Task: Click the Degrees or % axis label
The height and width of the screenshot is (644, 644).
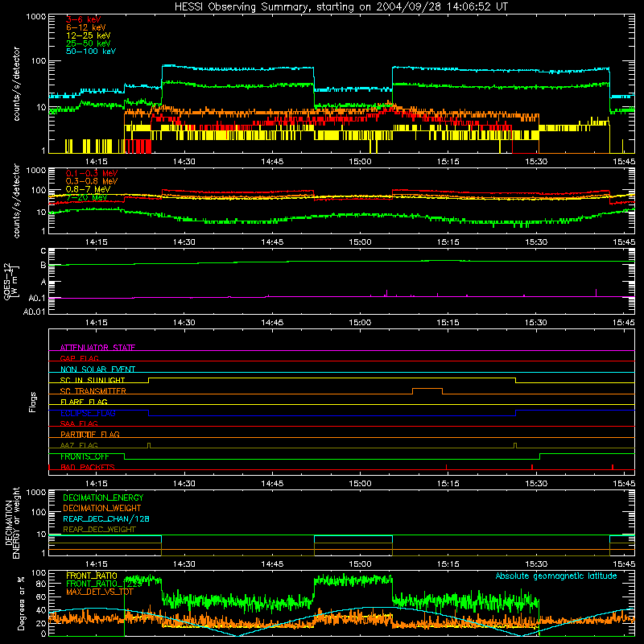Action: 21,604
